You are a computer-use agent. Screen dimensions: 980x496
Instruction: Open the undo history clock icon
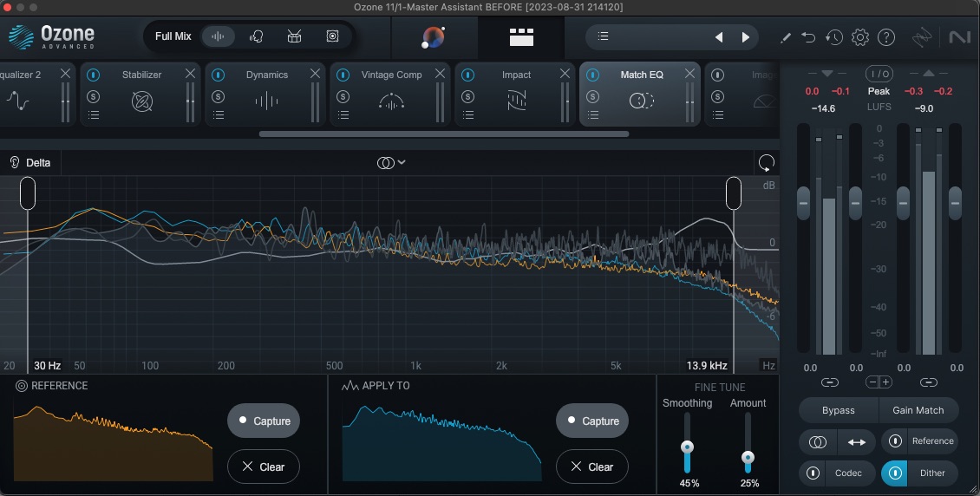pyautogui.click(x=833, y=37)
